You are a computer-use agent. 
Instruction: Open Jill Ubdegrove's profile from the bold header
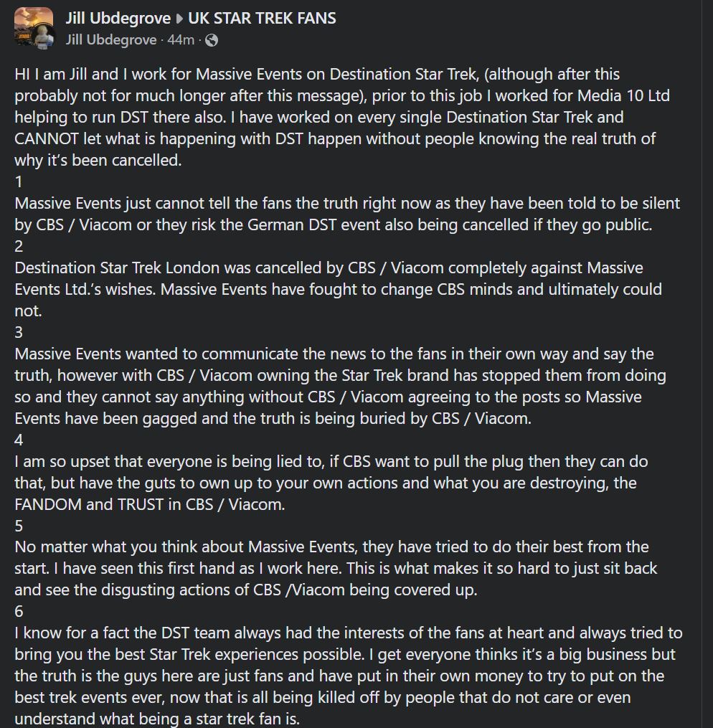click(118, 19)
